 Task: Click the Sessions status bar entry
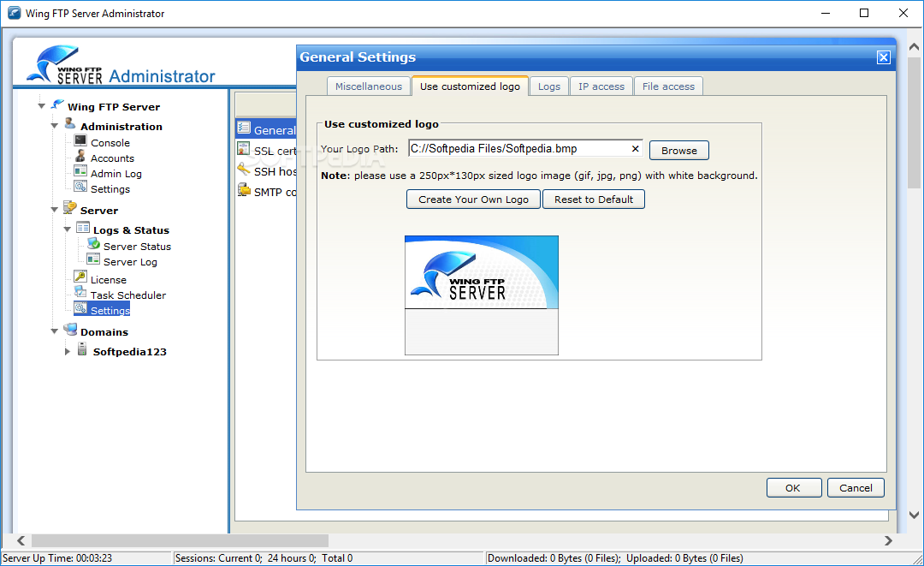[x=264, y=557]
